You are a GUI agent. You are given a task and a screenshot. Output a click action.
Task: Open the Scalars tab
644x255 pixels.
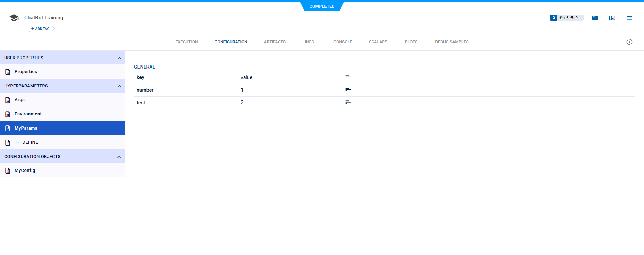[378, 42]
